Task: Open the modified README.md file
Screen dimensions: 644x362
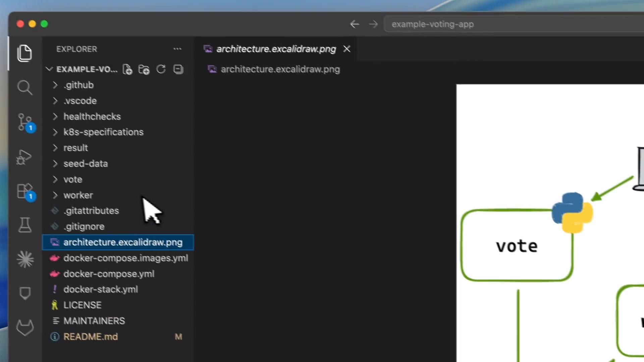Action: tap(118, 337)
